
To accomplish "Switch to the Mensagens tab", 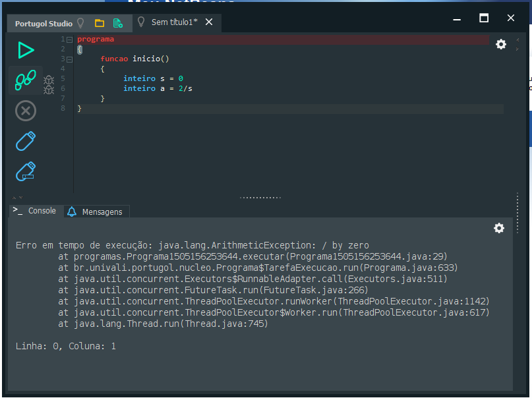I will tap(96, 212).
